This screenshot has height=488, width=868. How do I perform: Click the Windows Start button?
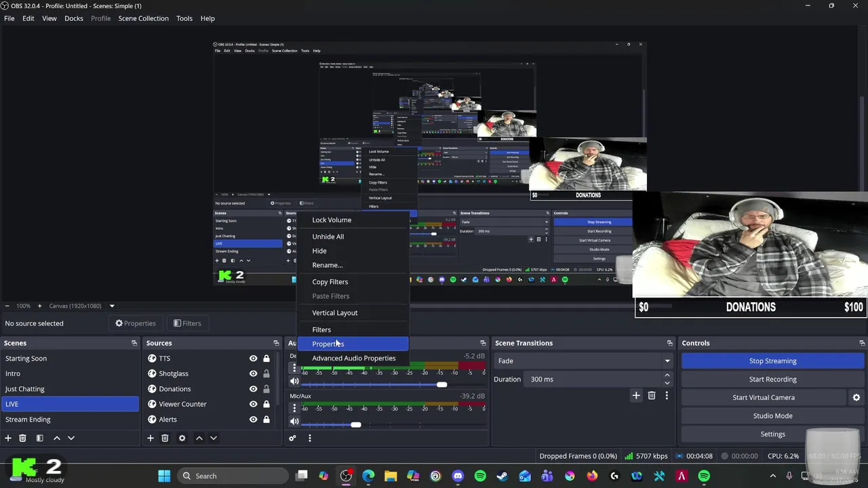click(x=164, y=476)
